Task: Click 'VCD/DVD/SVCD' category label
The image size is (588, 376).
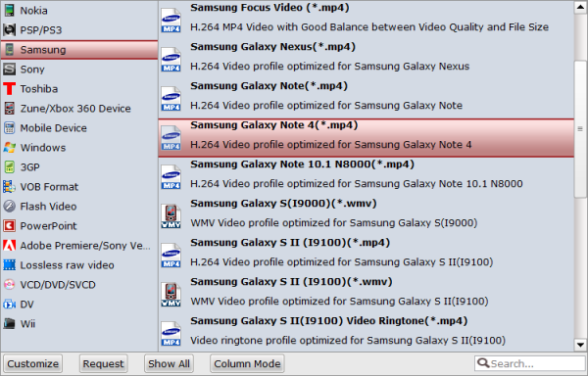Action: click(x=58, y=285)
